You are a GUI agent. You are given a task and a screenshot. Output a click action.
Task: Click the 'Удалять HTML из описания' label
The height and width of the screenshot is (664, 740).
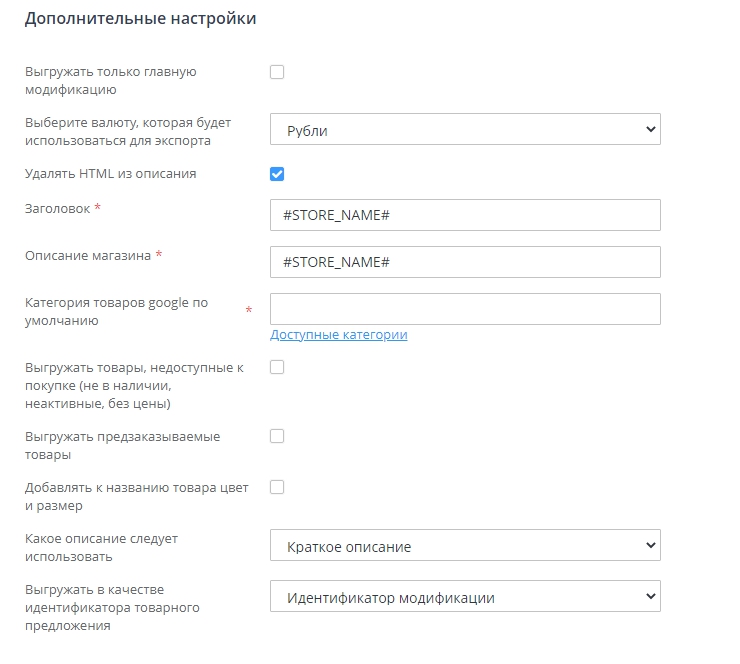coord(110,174)
